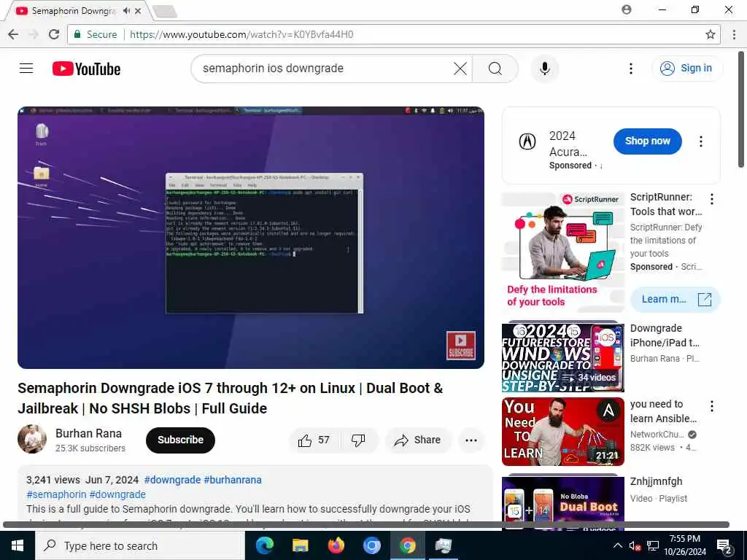Show hidden tray icons chevron
The width and height of the screenshot is (747, 560).
[x=617, y=545]
